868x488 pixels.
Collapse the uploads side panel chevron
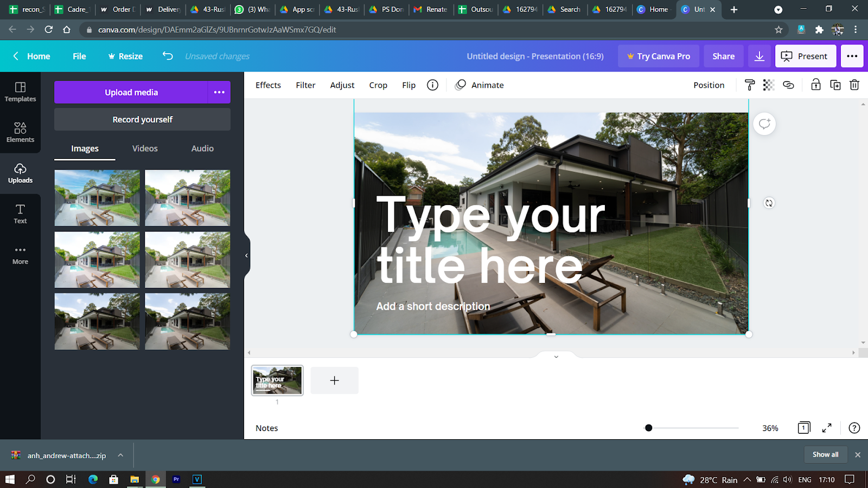click(247, 255)
